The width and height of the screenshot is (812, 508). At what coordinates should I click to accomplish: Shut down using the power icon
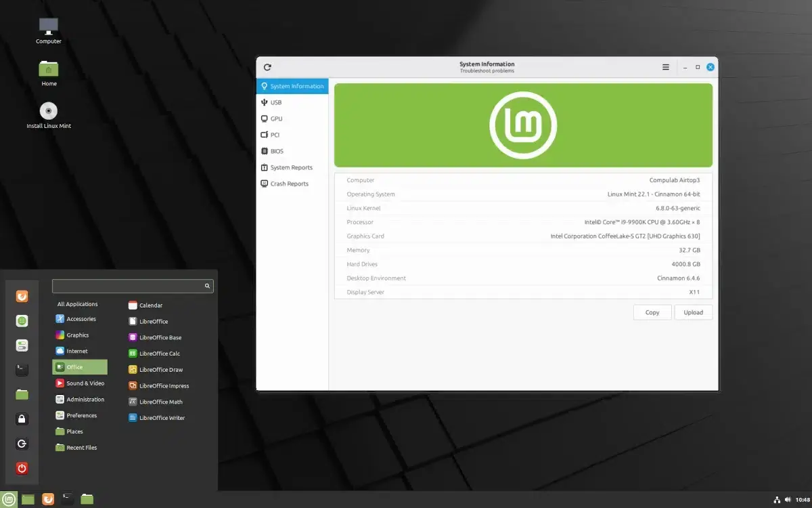point(22,468)
